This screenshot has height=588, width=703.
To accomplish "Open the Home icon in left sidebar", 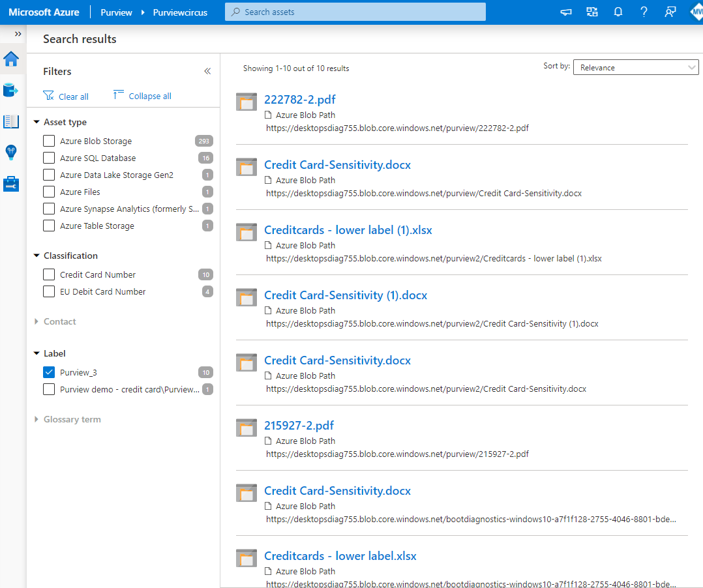I will pyautogui.click(x=11, y=59).
